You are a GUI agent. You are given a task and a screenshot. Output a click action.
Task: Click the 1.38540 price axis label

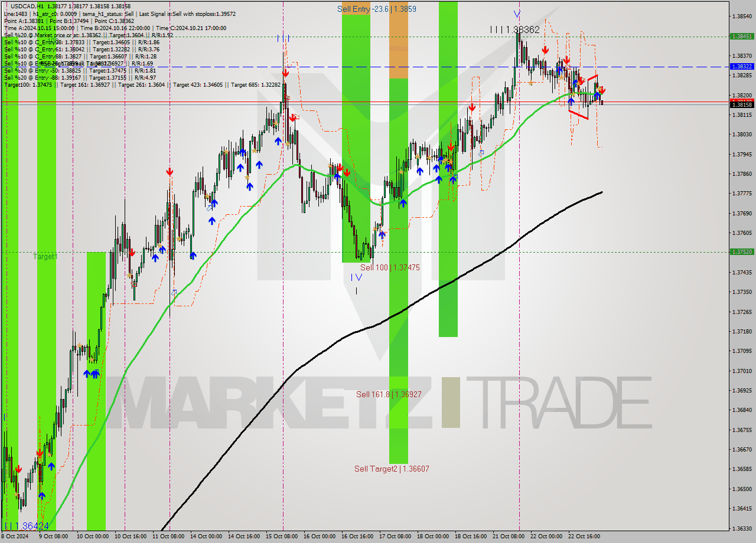pyautogui.click(x=741, y=17)
